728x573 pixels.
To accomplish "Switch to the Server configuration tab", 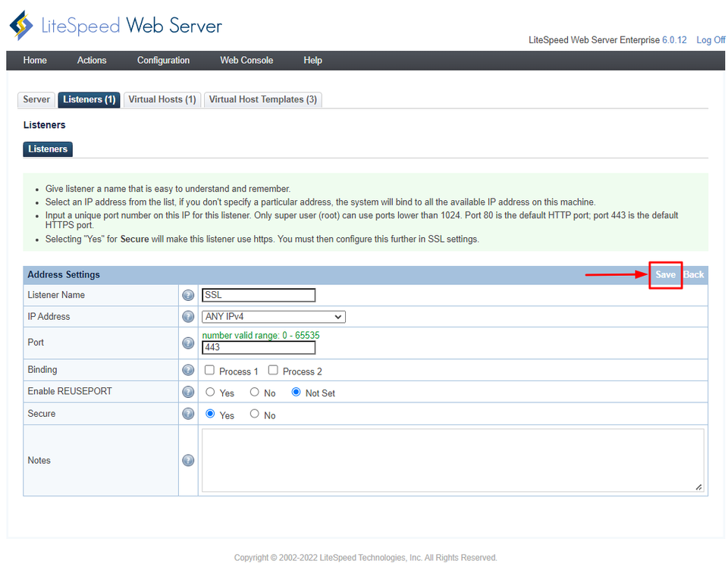I will coord(36,99).
